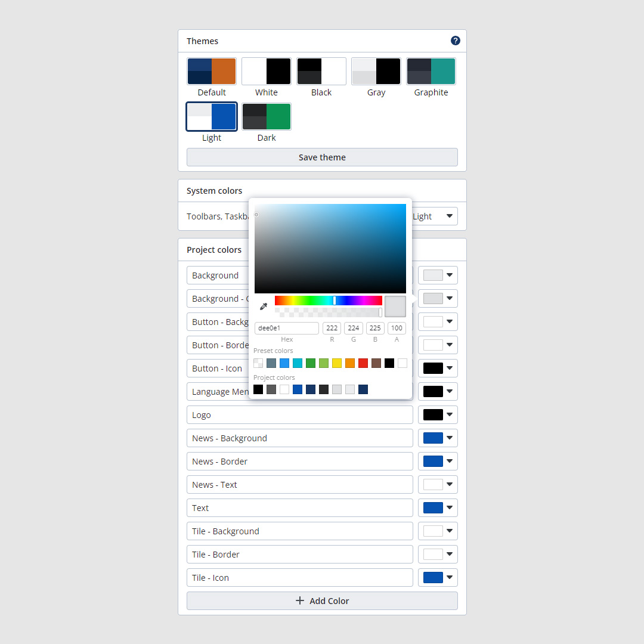Select the yellow preset color swatch
The image size is (644, 644).
pos(337,363)
